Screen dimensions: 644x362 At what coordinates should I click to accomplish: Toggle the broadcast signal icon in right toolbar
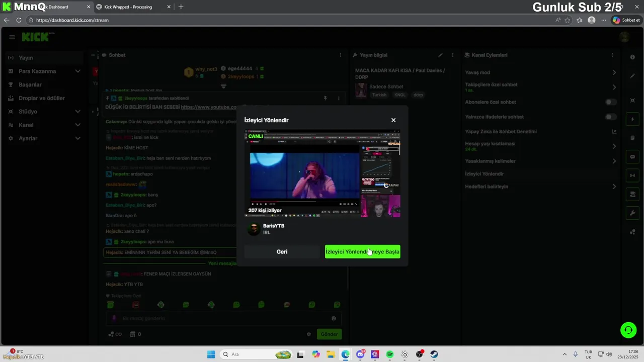point(632,175)
